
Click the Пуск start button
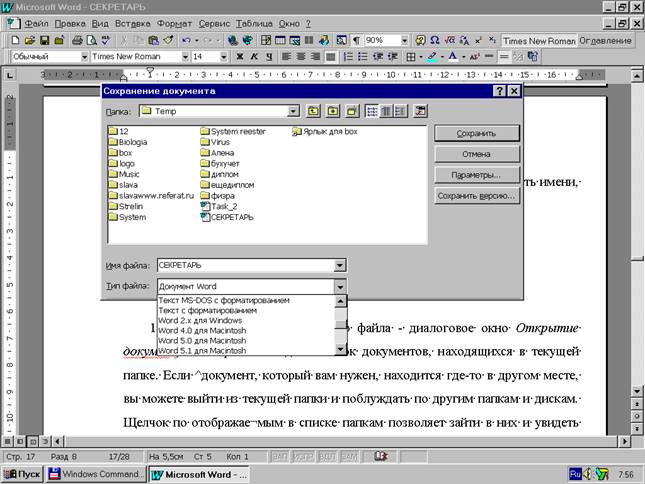coord(23,474)
